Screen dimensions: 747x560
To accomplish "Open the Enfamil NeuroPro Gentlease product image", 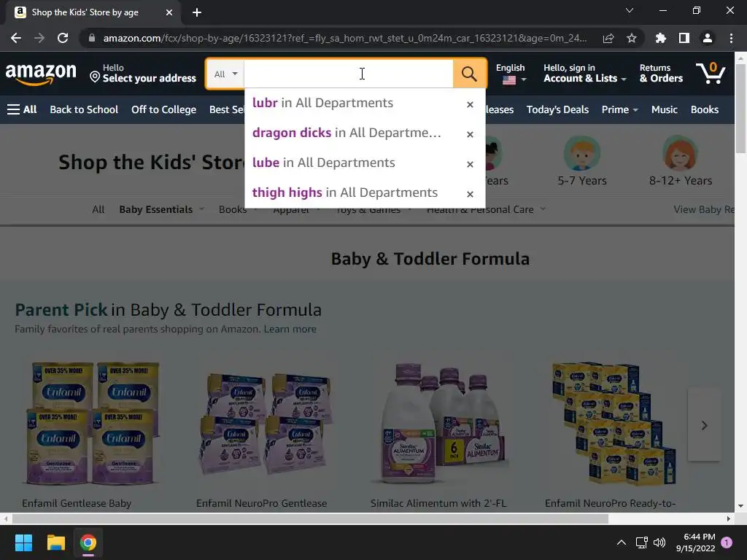I will click(266, 423).
